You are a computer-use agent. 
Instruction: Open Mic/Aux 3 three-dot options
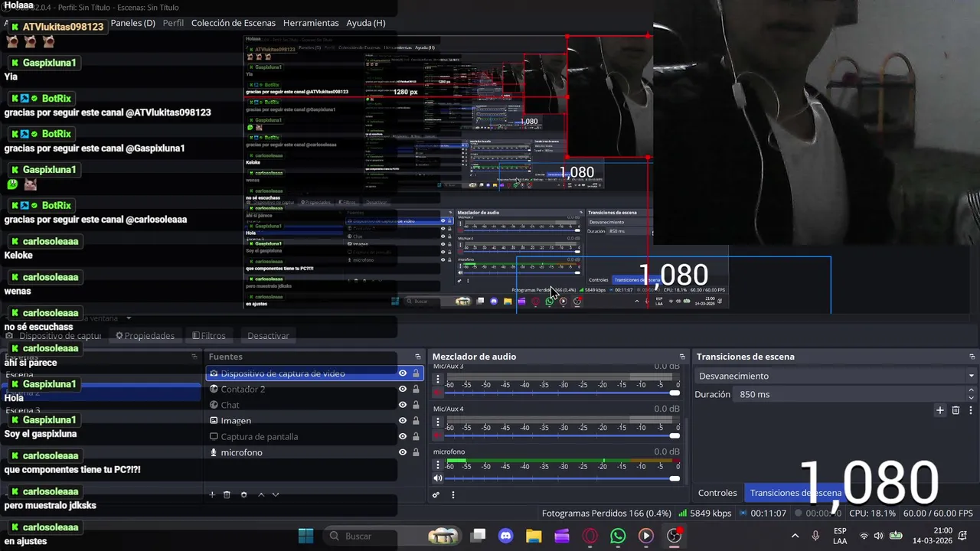tap(438, 379)
